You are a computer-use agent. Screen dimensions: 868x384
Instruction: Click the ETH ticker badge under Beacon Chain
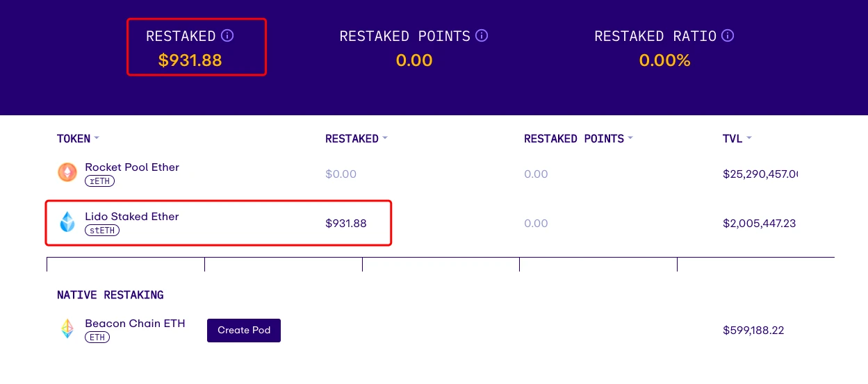(x=97, y=337)
